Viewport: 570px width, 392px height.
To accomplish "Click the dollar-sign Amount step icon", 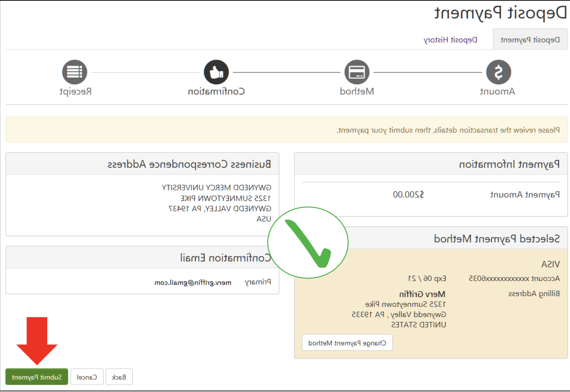I will click(x=498, y=72).
